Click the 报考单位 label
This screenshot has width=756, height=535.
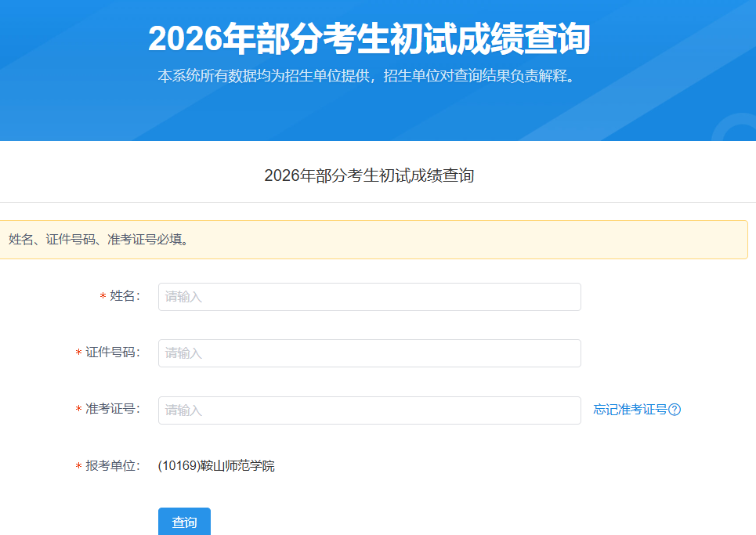[112, 466]
